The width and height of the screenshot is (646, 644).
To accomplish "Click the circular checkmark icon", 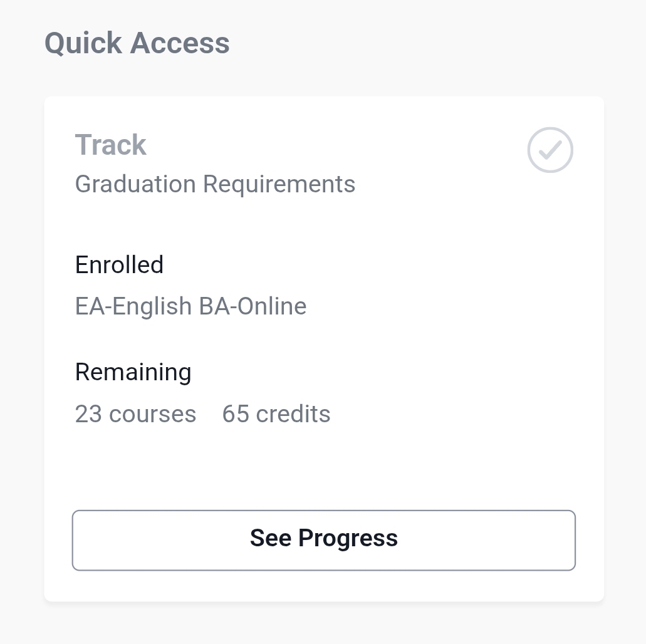I will point(550,150).
